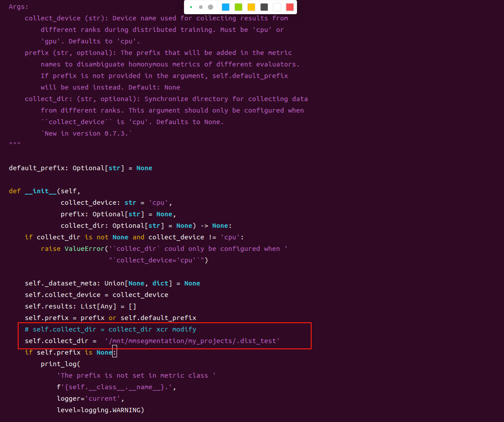Click 'prefix: Optional[str] = None,' parameter
Screen dimensions: 504x422
tap(118, 215)
